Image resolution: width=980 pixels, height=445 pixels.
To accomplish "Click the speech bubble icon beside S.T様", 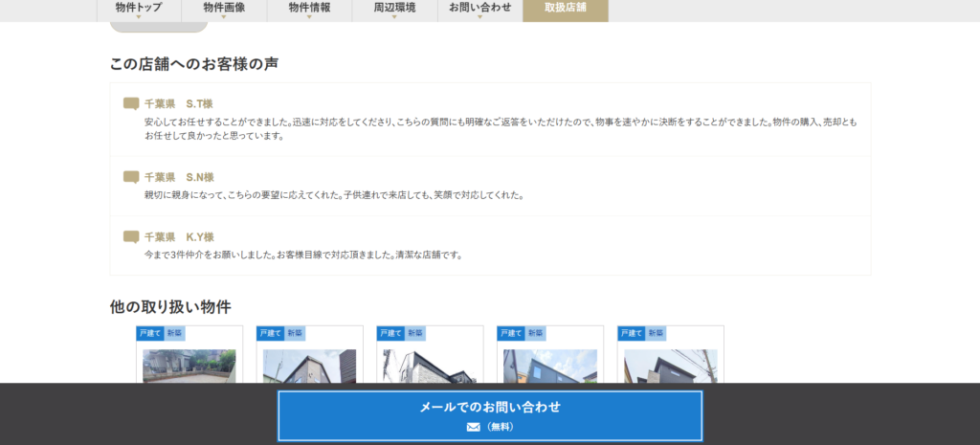I will [131, 103].
